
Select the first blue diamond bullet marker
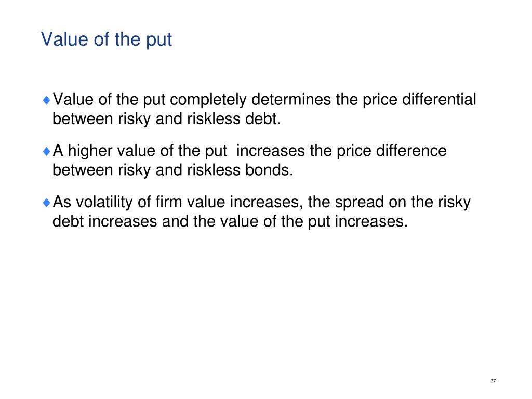point(46,100)
